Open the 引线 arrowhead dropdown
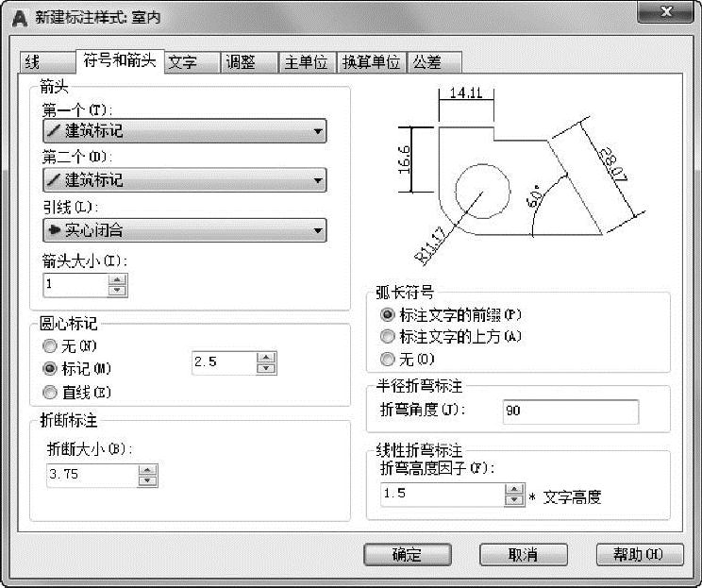Viewport: 702px width, 588px height. [x=185, y=230]
